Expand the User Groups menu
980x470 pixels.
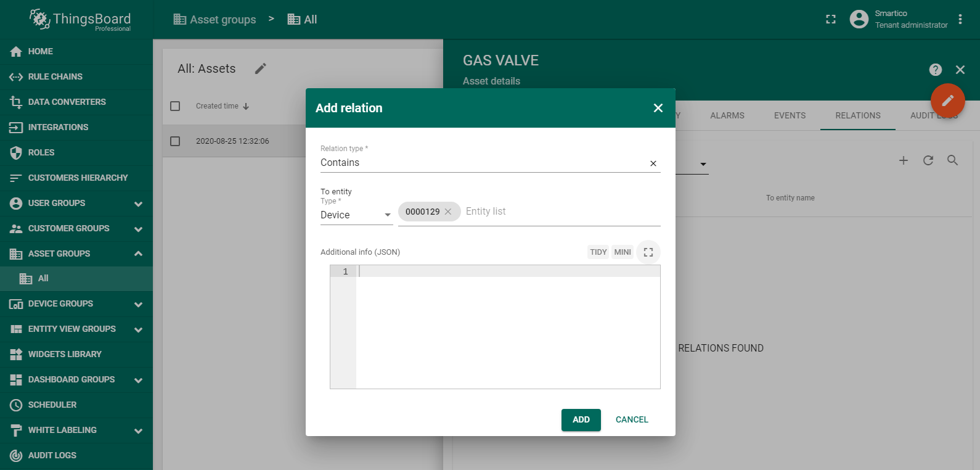(138, 204)
